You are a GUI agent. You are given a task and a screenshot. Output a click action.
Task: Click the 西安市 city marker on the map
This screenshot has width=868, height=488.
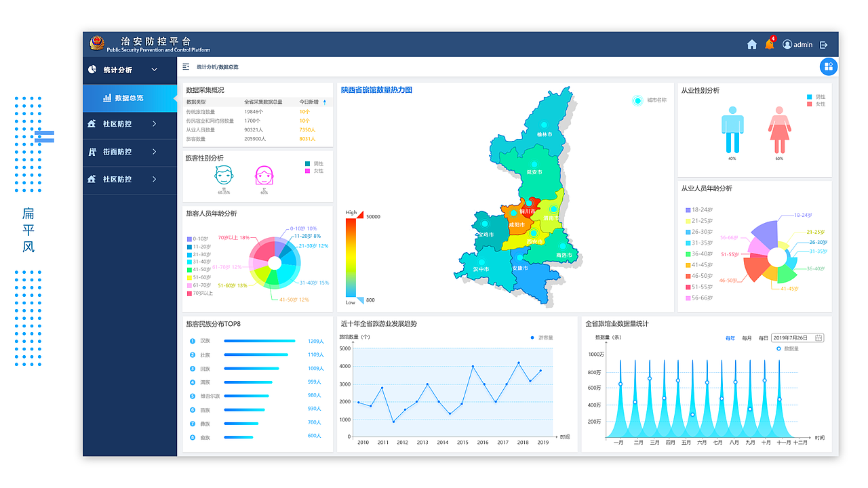[534, 232]
